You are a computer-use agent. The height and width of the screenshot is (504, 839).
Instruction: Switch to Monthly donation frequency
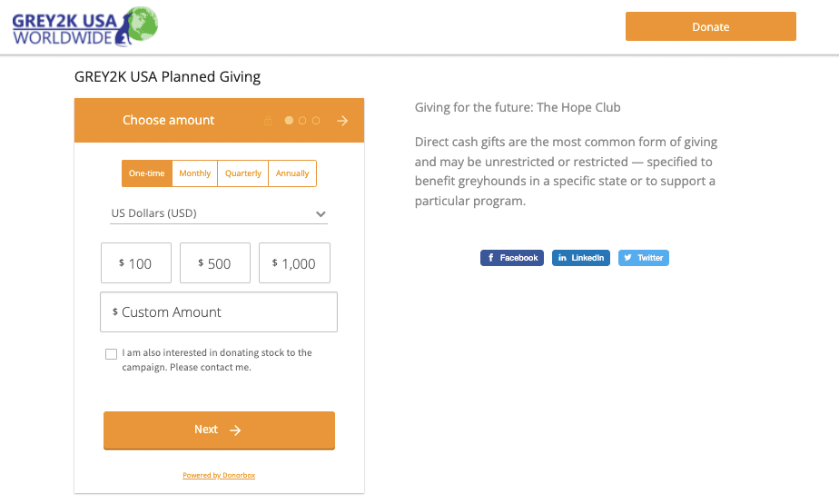[x=195, y=173]
